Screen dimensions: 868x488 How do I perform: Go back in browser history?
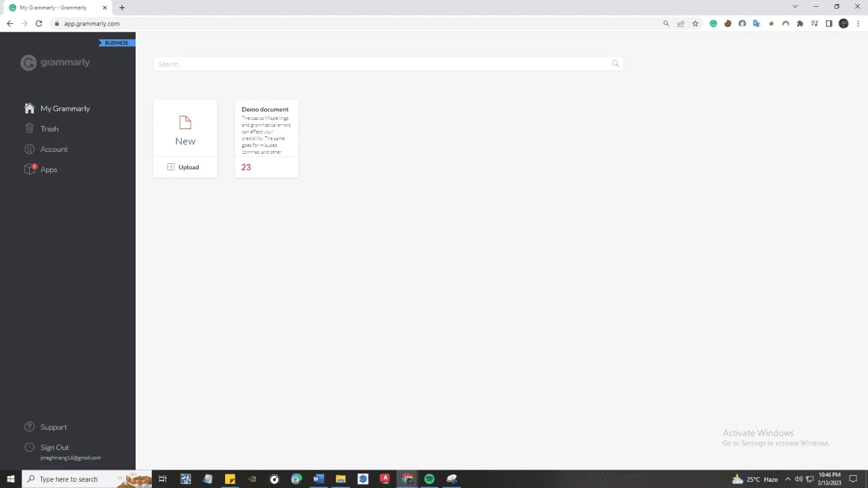9,23
